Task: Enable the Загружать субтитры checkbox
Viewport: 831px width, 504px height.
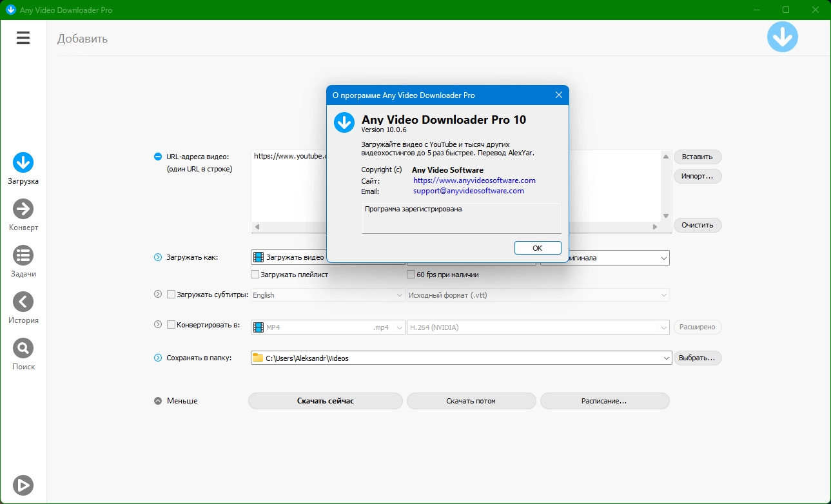Action: point(171,295)
